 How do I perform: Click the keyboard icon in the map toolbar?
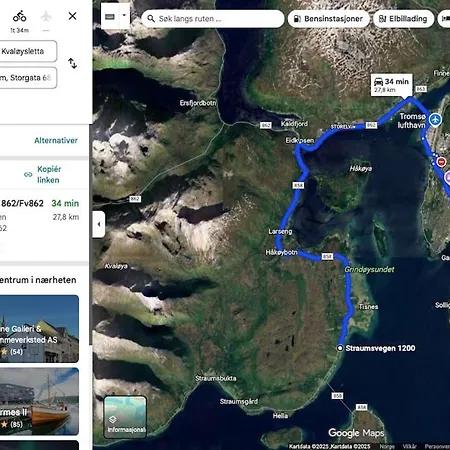(x=110, y=16)
